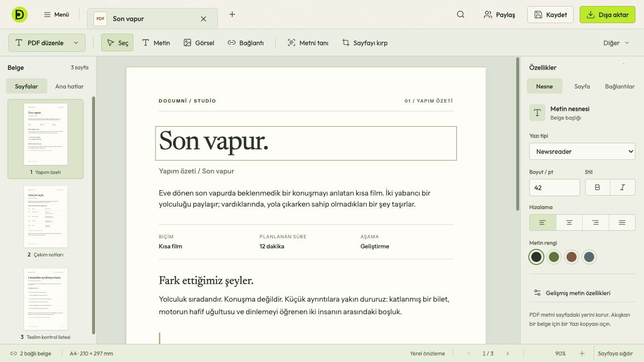Set right text alignment
The width and height of the screenshot is (644, 362).
tap(596, 222)
